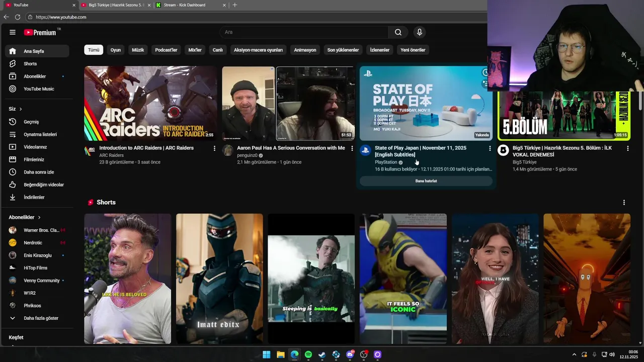The width and height of the screenshot is (644, 362).
Task: Open HiTop Films subscription channel
Action: pos(37,267)
